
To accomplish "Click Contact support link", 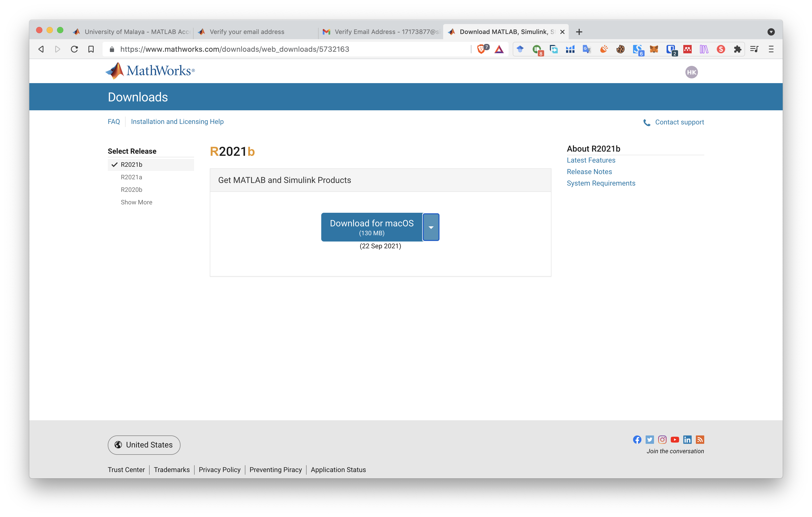I will click(x=679, y=122).
